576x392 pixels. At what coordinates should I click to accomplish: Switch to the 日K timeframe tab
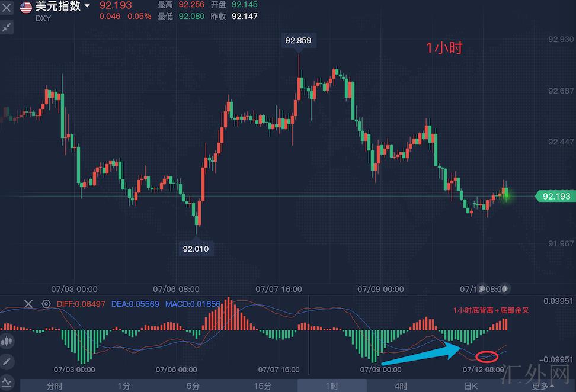point(471,386)
